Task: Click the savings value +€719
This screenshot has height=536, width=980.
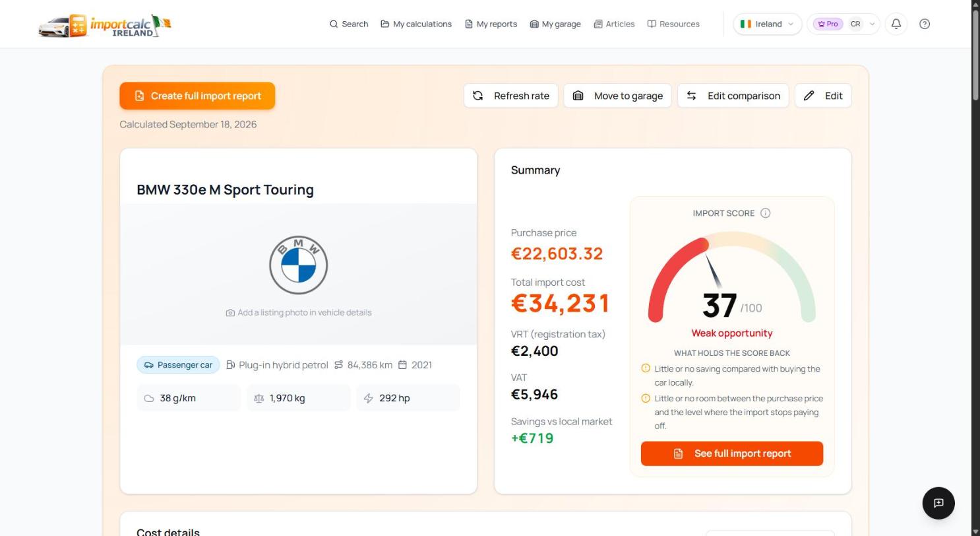Action: [x=532, y=438]
